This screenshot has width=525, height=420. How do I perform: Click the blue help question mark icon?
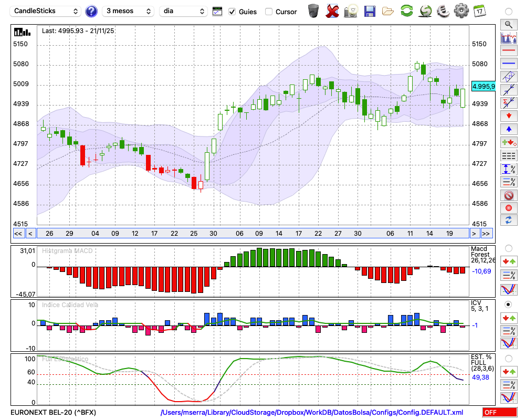click(91, 11)
